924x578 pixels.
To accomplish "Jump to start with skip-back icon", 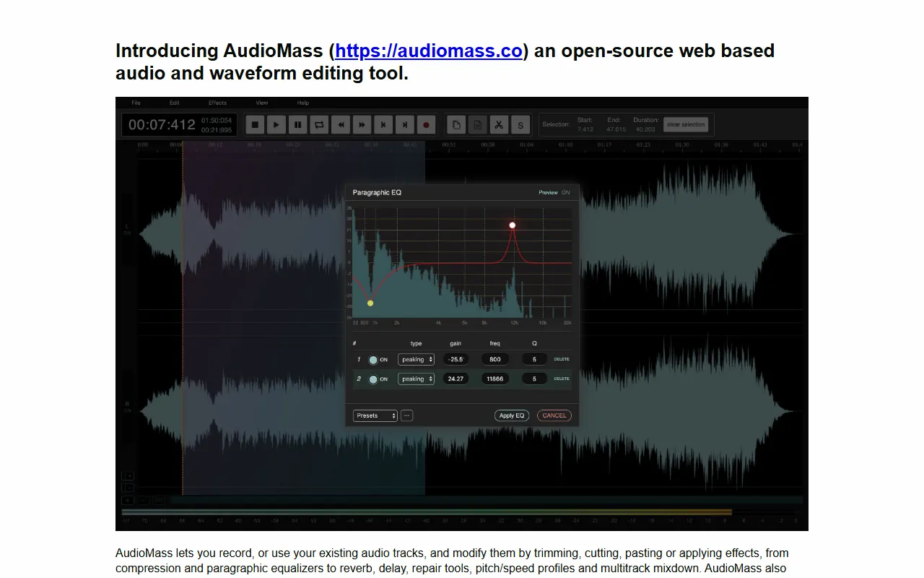I will coord(383,125).
